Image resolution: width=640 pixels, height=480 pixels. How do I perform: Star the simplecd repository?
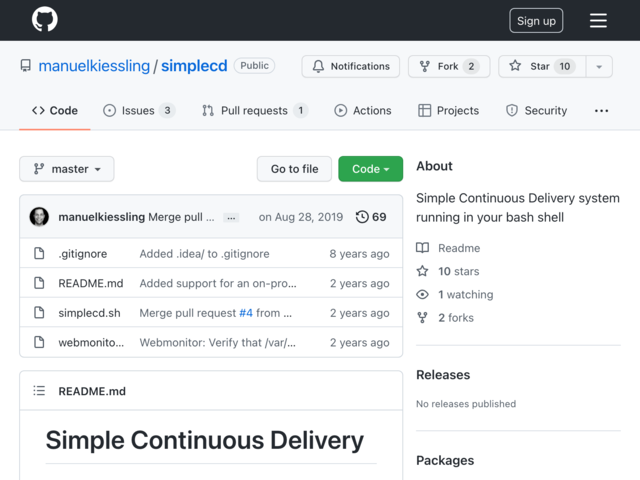(542, 66)
